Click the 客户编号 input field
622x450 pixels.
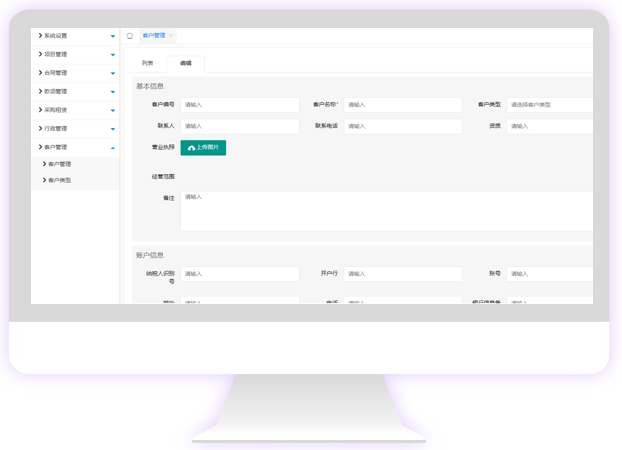(239, 105)
